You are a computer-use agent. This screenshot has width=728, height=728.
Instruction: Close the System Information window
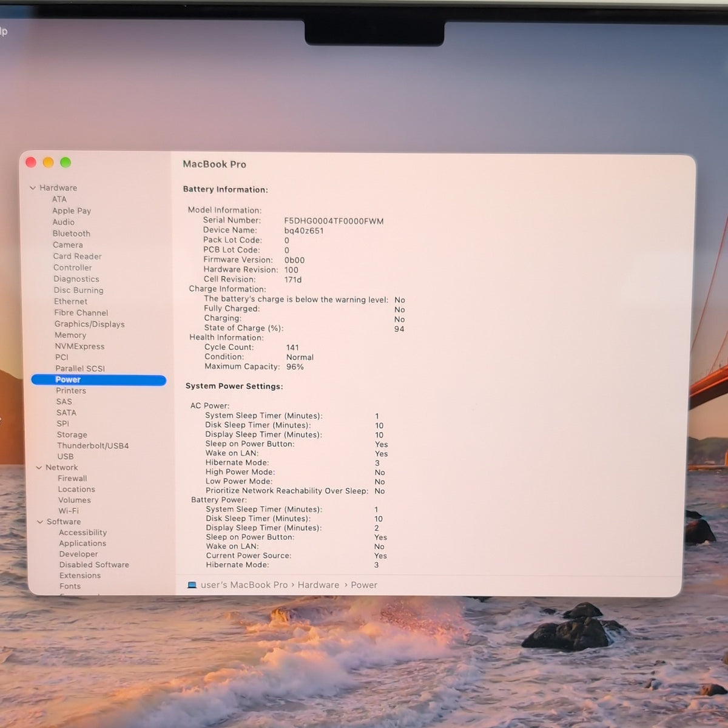[x=31, y=163]
